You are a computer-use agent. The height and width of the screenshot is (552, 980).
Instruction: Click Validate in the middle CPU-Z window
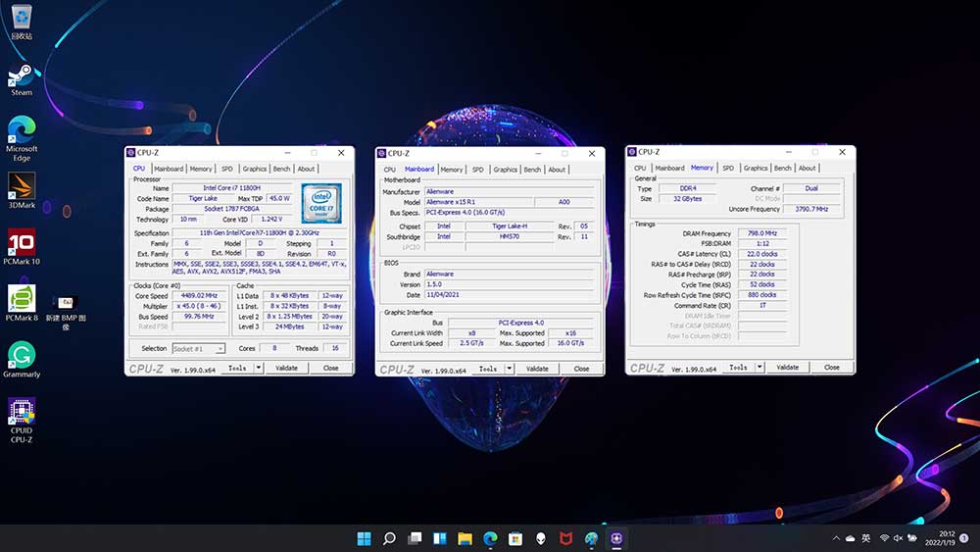537,369
